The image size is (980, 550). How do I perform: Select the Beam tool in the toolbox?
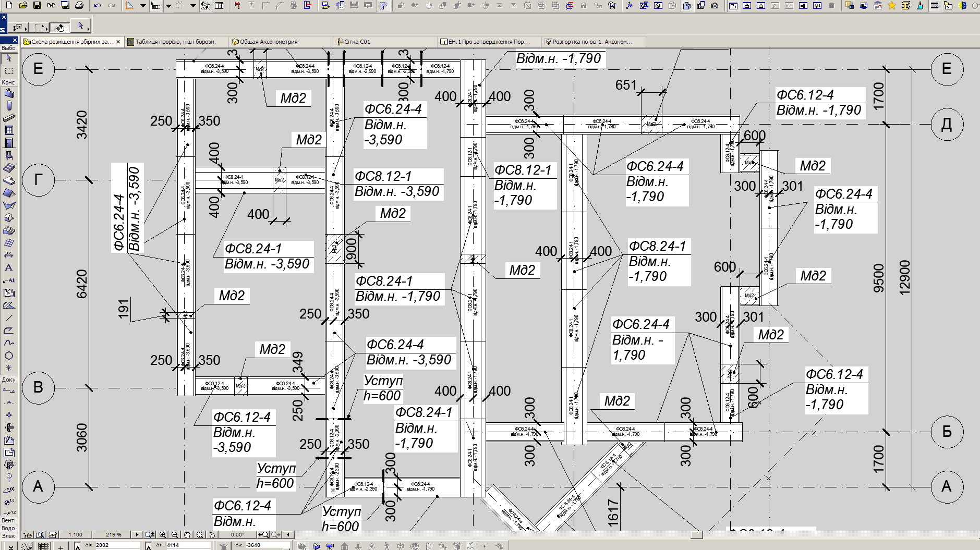tap(9, 118)
